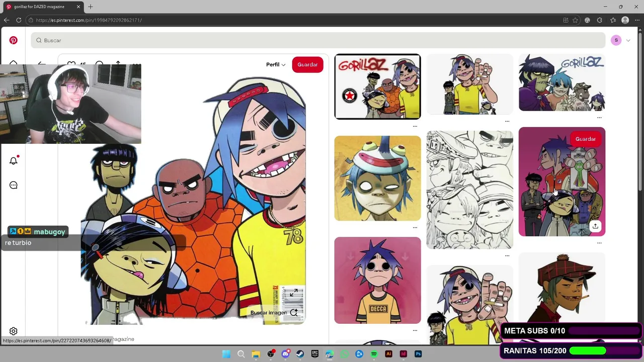Click the browser address bar URL
This screenshot has width=644, height=362.
pos(89,20)
